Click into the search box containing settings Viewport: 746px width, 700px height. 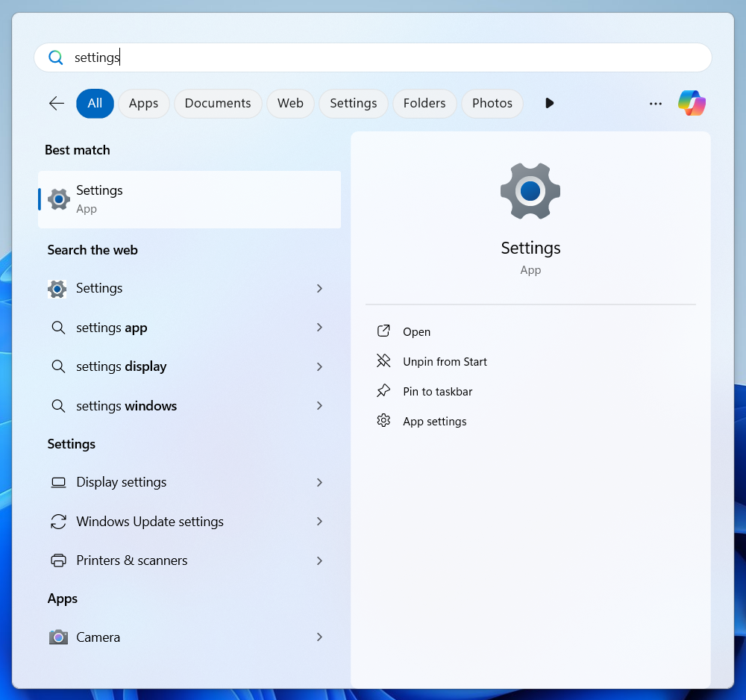[373, 57]
